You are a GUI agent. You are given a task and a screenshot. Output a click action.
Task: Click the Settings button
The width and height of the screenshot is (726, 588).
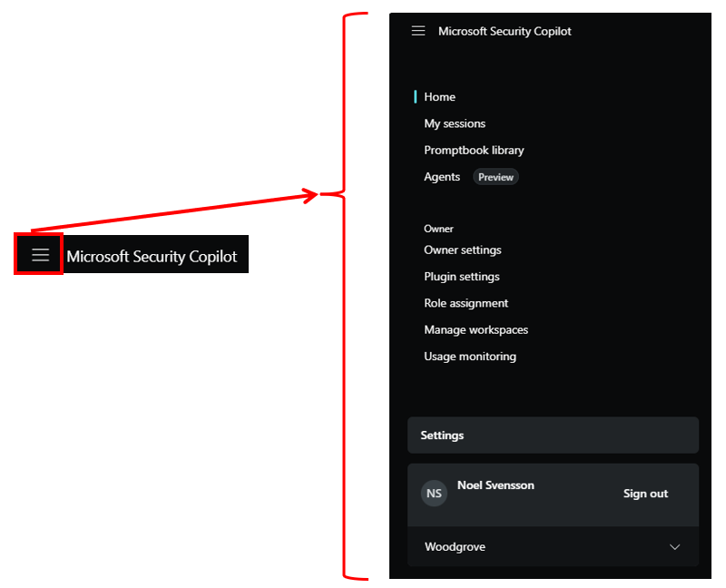(x=553, y=436)
